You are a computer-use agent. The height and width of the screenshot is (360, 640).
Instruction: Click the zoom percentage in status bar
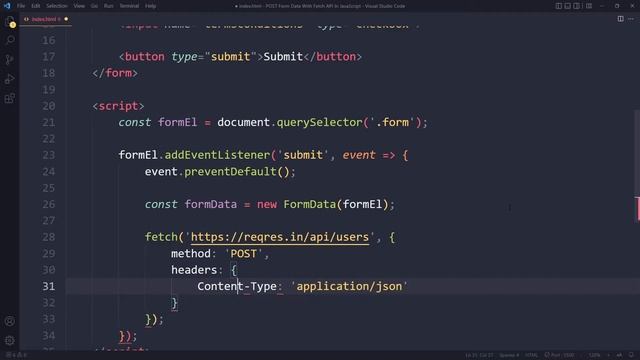(595, 355)
